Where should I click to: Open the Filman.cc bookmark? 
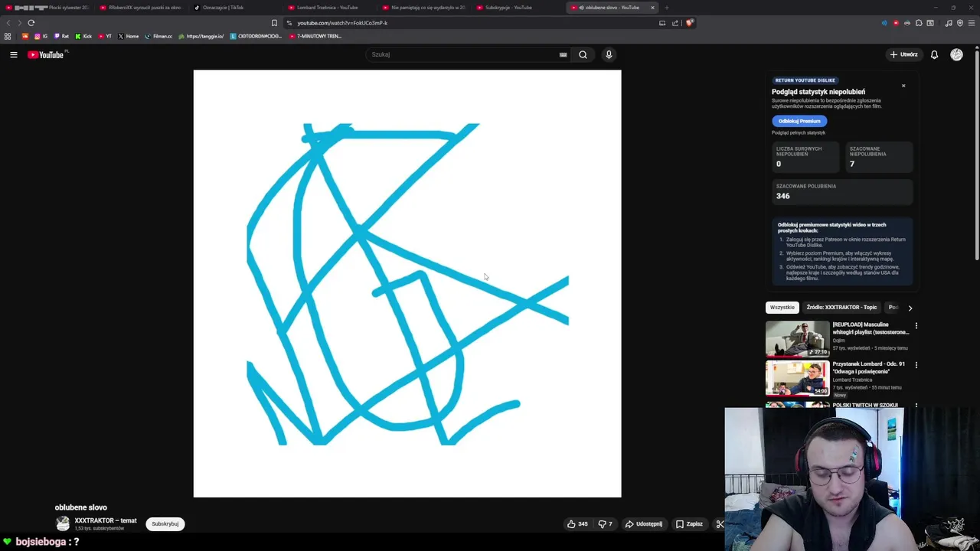(158, 36)
